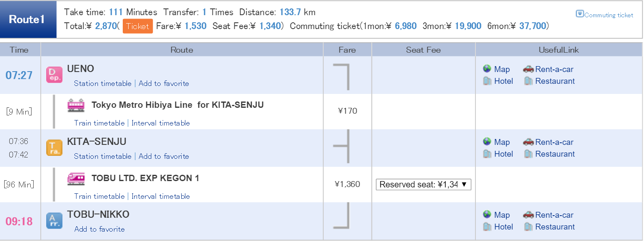Click the globe Map icon for UENO
Screen dimensions: 644x243
pyautogui.click(x=487, y=69)
